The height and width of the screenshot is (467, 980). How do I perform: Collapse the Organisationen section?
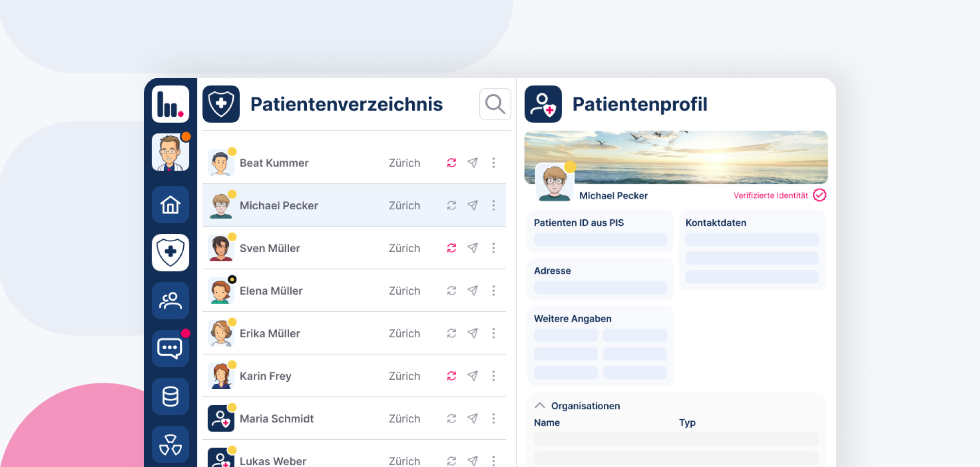(540, 406)
